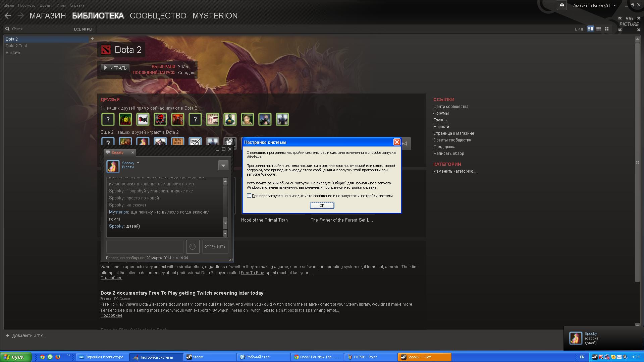Click ОТПРАВИТЬ button in chat
The image size is (644, 362).
tap(215, 247)
